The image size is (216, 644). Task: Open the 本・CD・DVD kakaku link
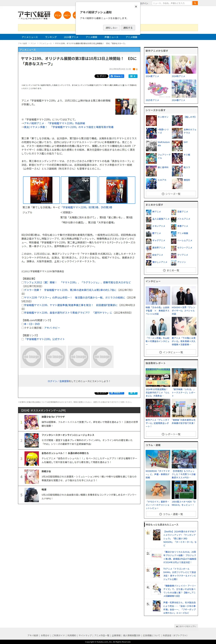(32, 324)
